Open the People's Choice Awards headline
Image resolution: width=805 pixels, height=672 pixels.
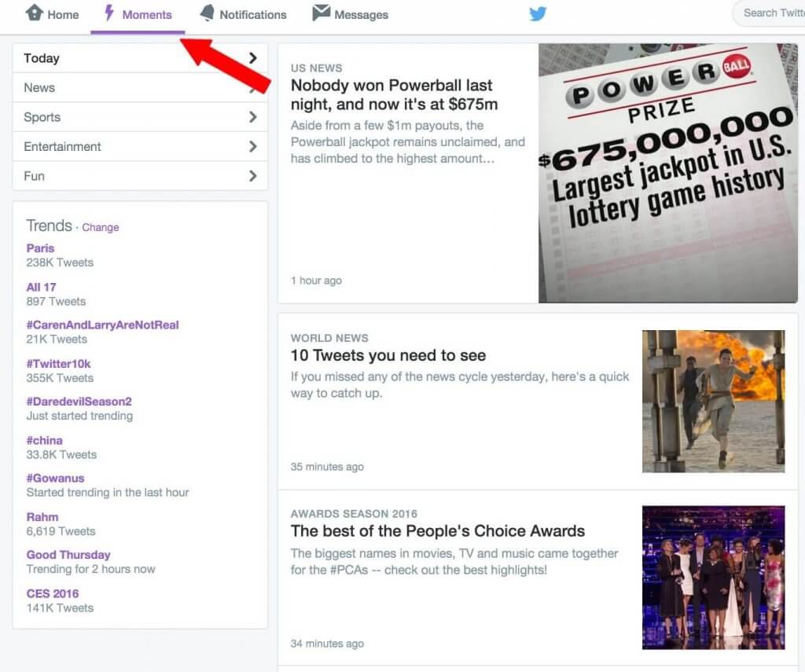pos(438,531)
